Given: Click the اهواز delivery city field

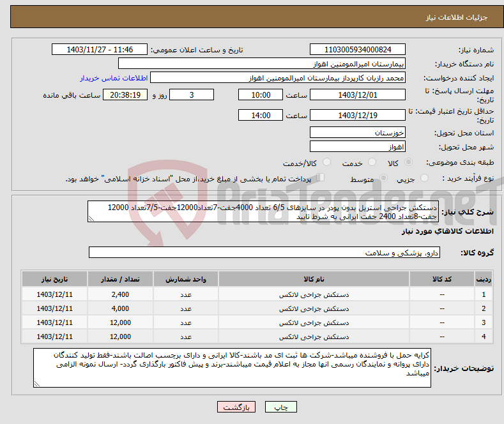Looking at the screenshot, I should 357,146.
